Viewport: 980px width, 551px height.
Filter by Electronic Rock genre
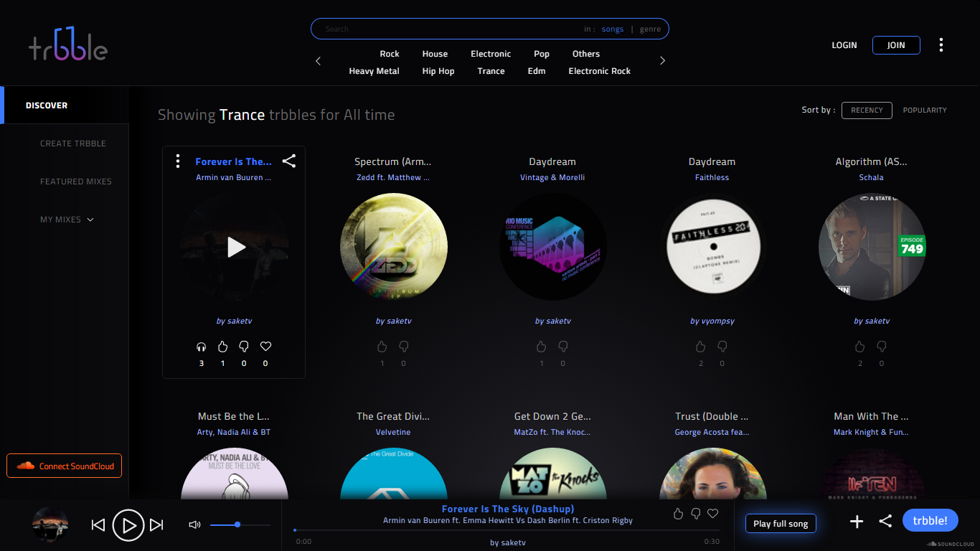pos(600,71)
